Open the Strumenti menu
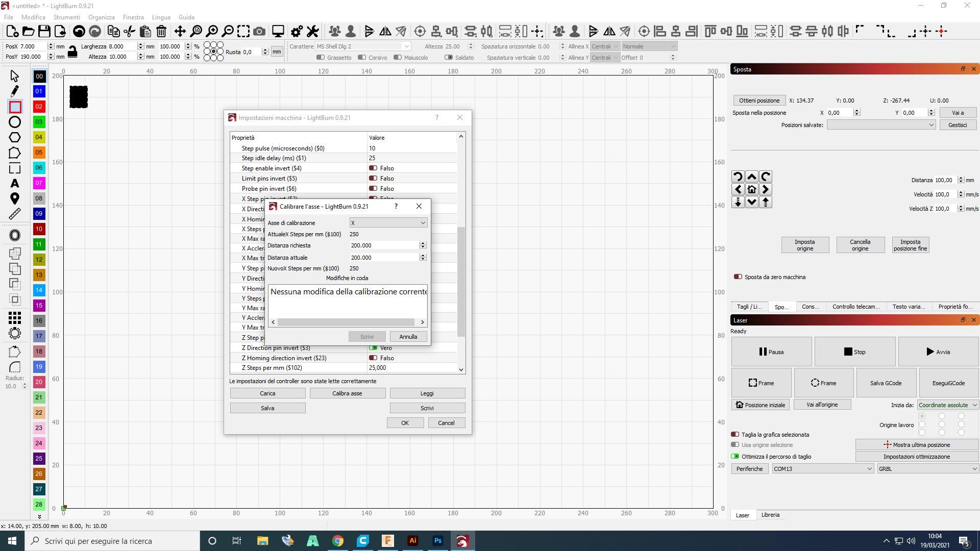Image resolution: width=980 pixels, height=551 pixels. (x=66, y=17)
